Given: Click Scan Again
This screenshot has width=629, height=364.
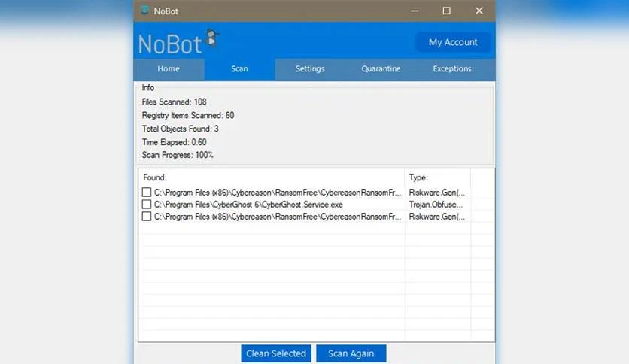Looking at the screenshot, I should coord(351,353).
